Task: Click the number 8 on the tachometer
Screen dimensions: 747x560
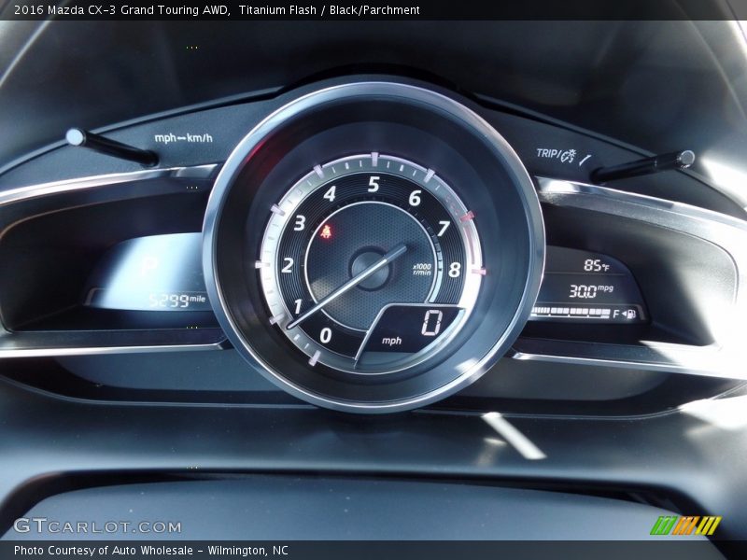Action: [x=454, y=270]
